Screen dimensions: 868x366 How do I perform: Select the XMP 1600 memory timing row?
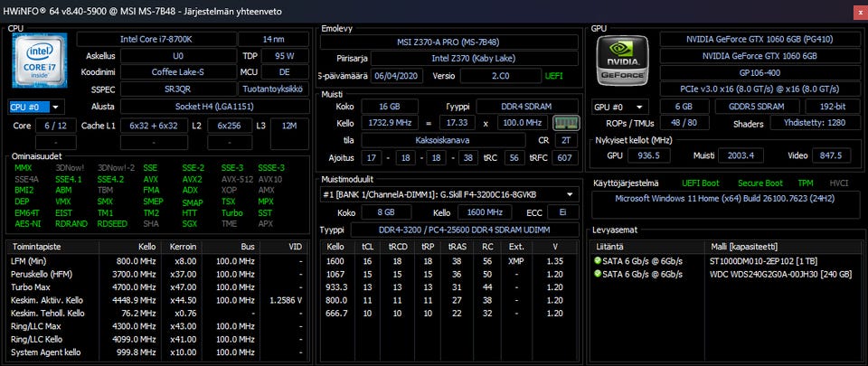point(449,260)
